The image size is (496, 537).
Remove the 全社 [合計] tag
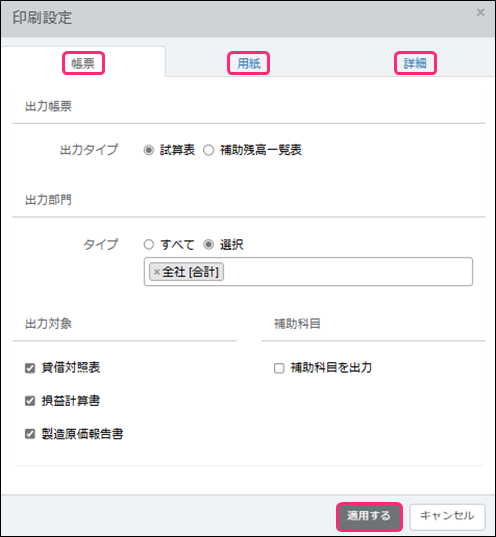click(x=157, y=272)
